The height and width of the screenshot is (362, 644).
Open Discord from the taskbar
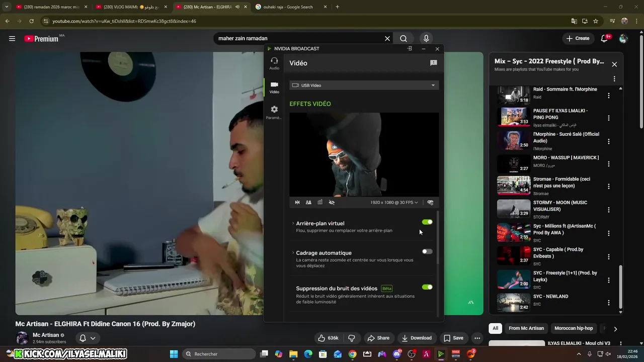tap(397, 354)
